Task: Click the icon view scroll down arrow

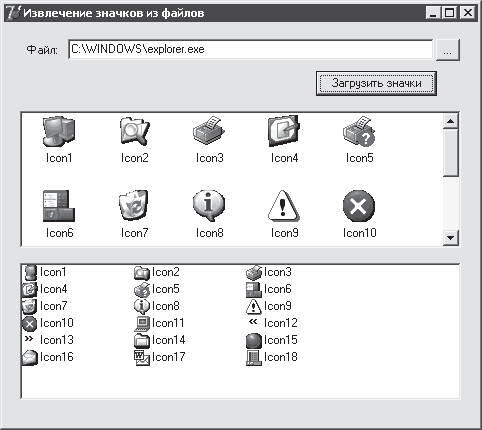Action: (451, 238)
